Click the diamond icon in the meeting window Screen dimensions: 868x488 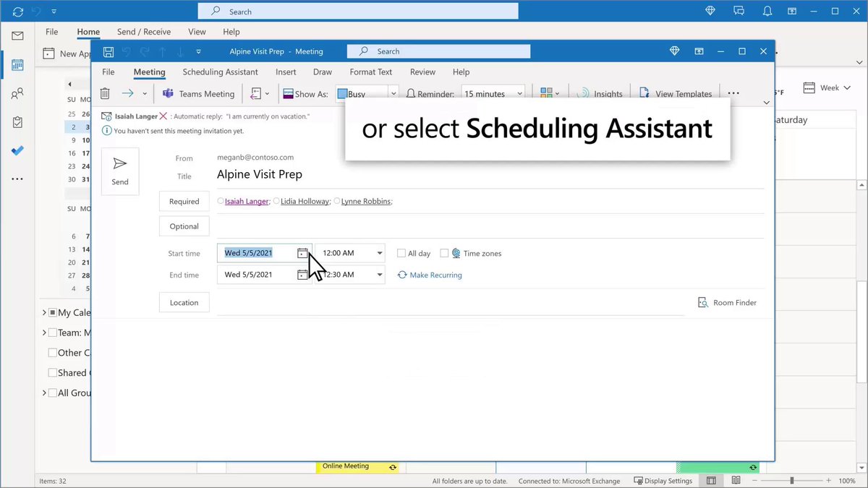coord(674,51)
